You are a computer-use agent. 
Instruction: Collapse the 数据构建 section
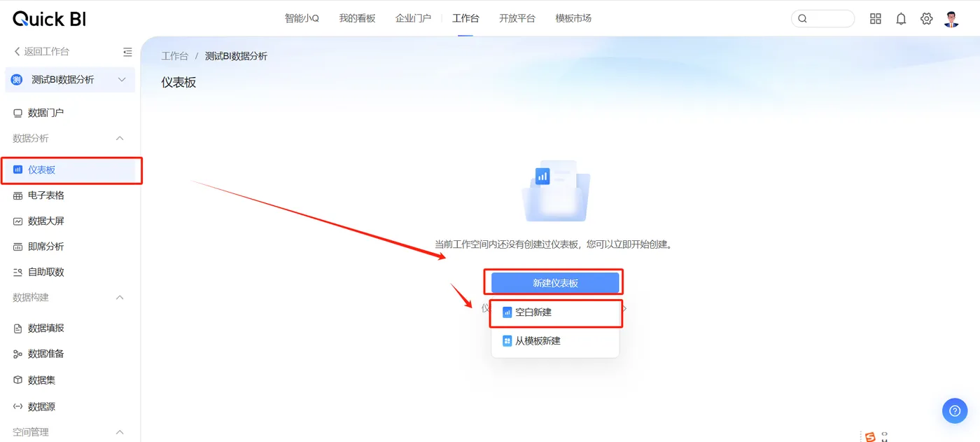(120, 298)
